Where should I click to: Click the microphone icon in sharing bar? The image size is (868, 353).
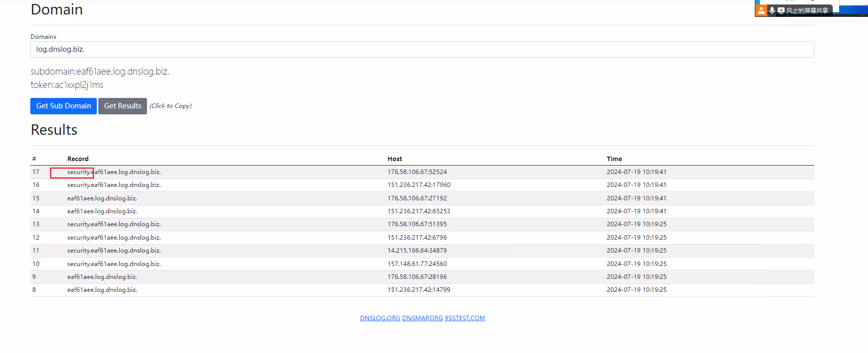[x=772, y=10]
